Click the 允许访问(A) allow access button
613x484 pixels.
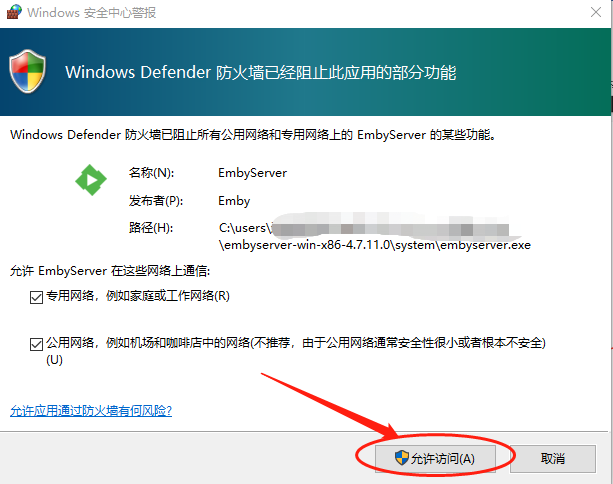[x=435, y=458]
